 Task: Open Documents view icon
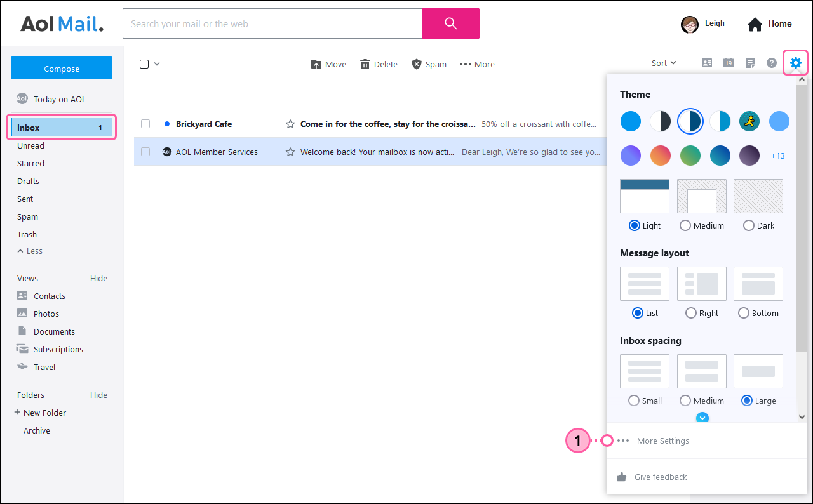[22, 331]
